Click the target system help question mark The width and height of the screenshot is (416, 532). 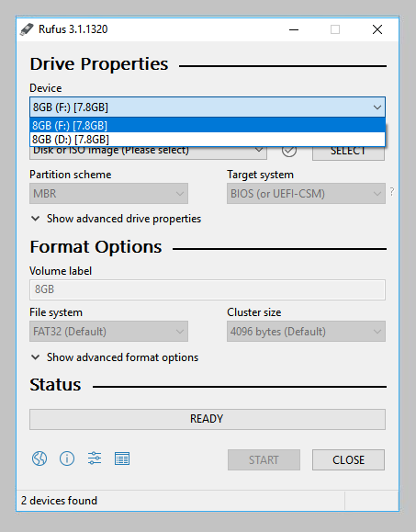click(x=392, y=192)
